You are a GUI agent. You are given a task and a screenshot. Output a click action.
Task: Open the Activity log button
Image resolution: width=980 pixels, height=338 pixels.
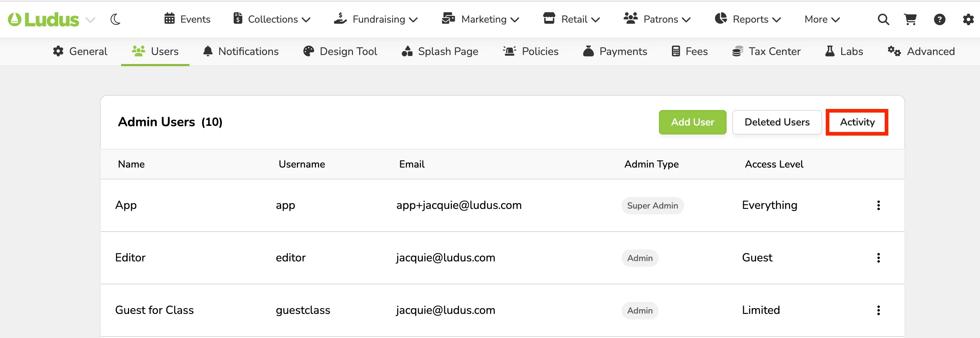857,122
